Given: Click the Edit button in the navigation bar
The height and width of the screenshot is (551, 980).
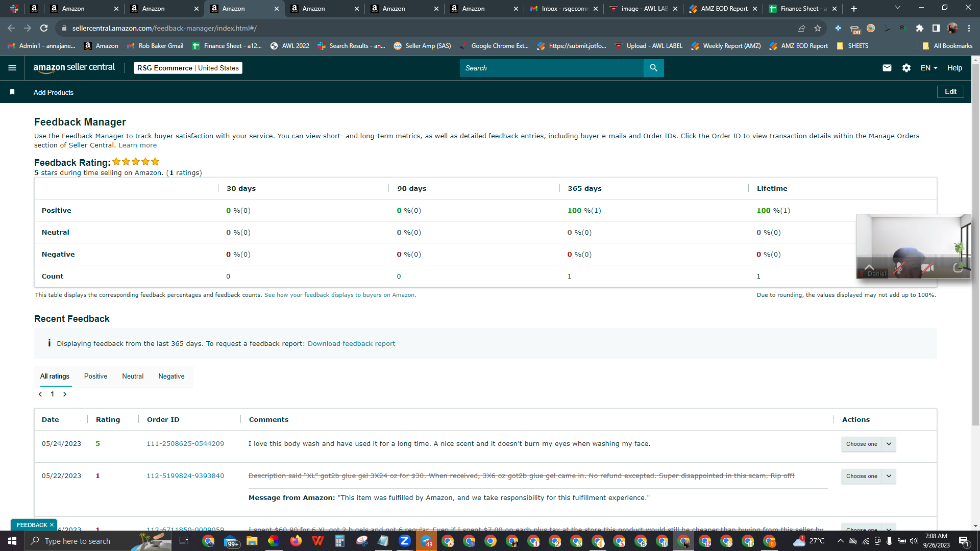Looking at the screenshot, I should pos(950,92).
